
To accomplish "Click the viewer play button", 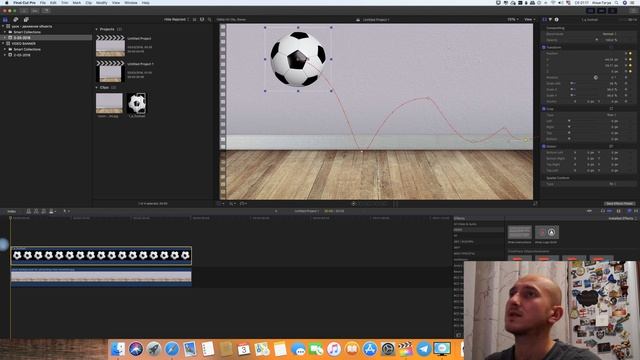I will pyautogui.click(x=353, y=203).
